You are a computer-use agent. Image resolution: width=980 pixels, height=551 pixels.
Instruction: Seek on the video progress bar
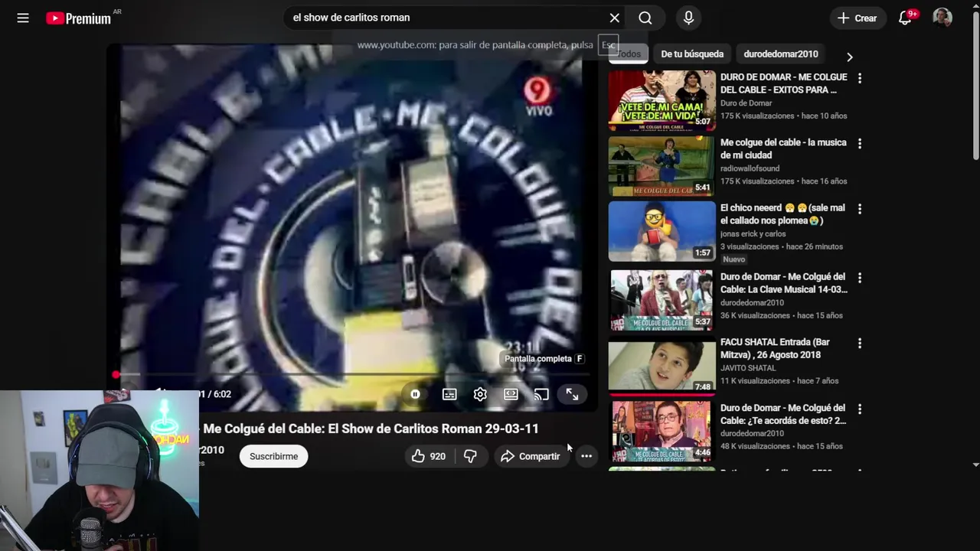coord(352,374)
